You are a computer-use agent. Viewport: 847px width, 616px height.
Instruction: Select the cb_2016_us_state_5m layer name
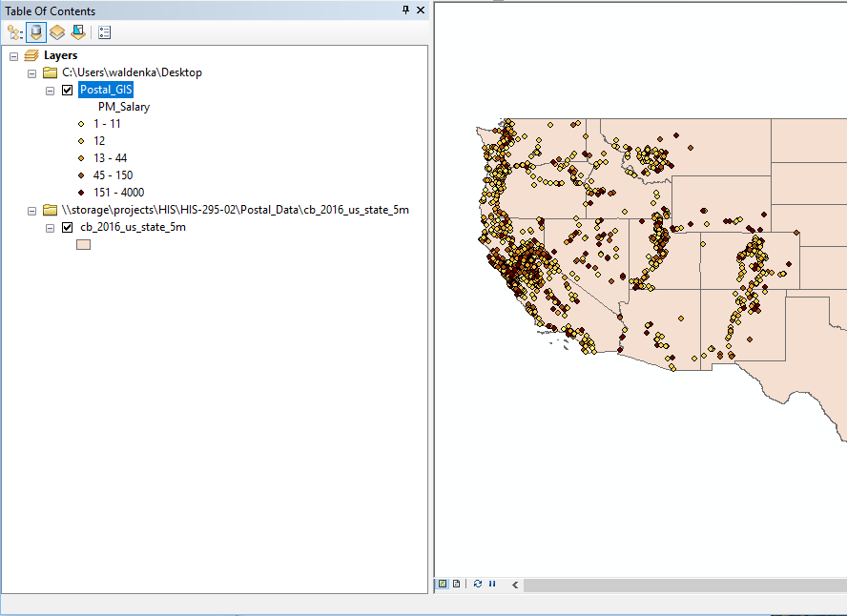click(x=133, y=228)
